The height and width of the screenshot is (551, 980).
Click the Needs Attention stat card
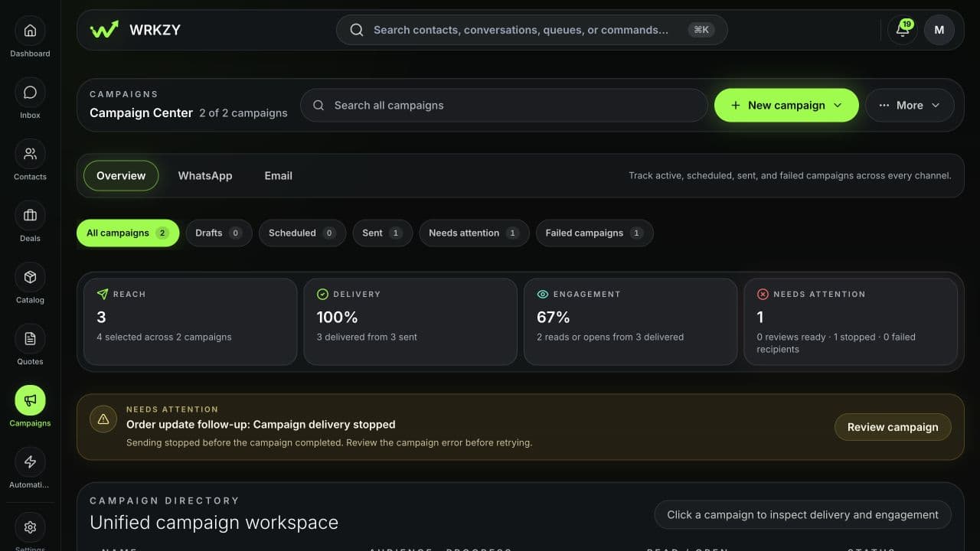pos(851,321)
